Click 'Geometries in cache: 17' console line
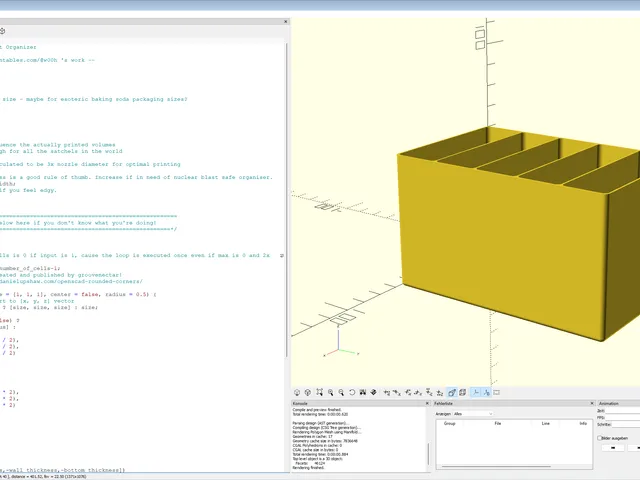This screenshot has height=480, width=640. (x=313, y=436)
